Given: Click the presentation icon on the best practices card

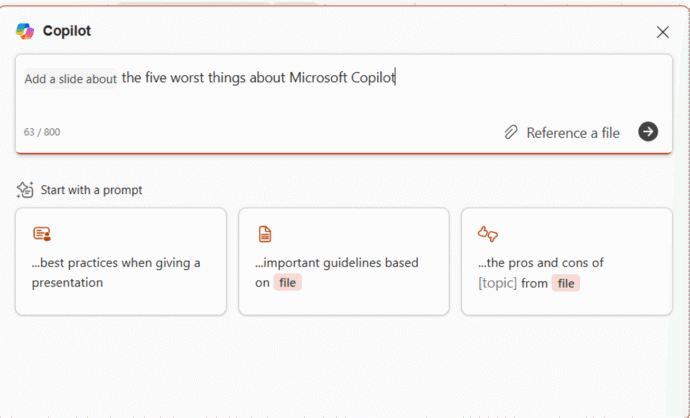Looking at the screenshot, I should click(x=41, y=234).
